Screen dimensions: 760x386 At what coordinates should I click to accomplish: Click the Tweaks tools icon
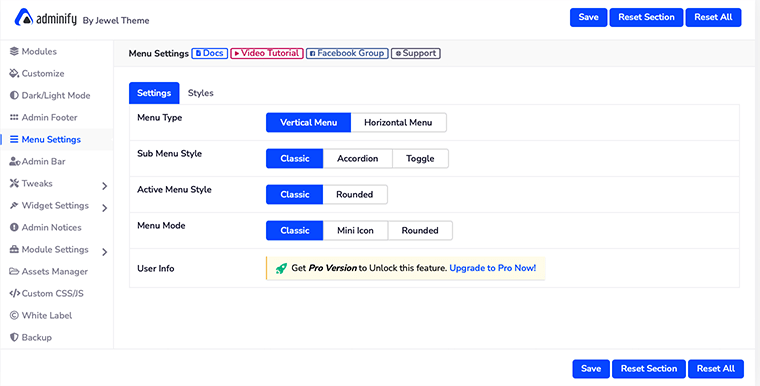pos(14,183)
